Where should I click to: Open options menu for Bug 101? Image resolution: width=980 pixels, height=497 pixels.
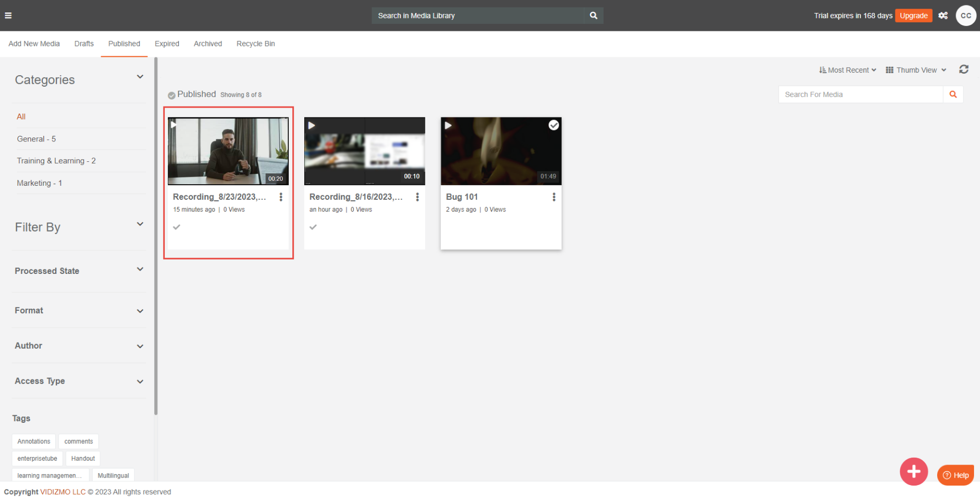tap(553, 197)
